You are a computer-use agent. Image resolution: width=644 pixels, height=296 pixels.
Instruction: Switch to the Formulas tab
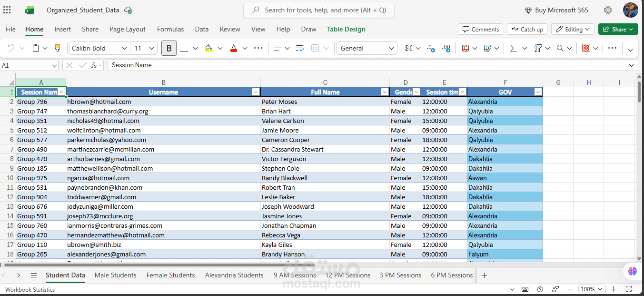170,29
